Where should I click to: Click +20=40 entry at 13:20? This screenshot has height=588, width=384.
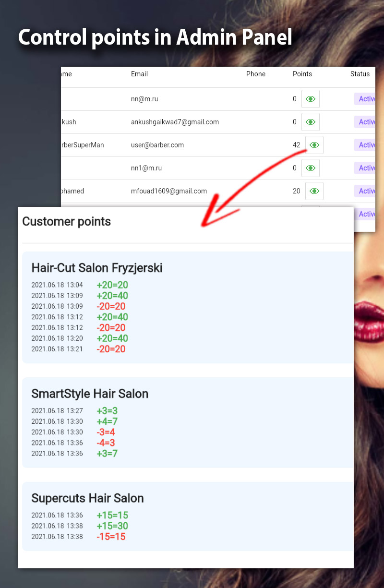pos(112,338)
